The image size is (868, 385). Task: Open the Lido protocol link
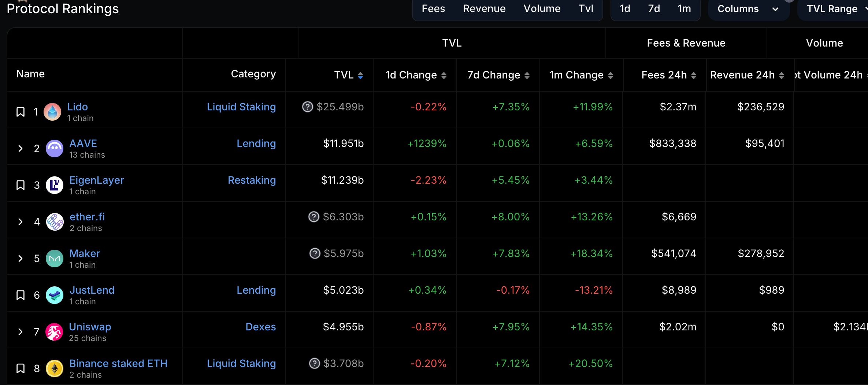coord(78,107)
